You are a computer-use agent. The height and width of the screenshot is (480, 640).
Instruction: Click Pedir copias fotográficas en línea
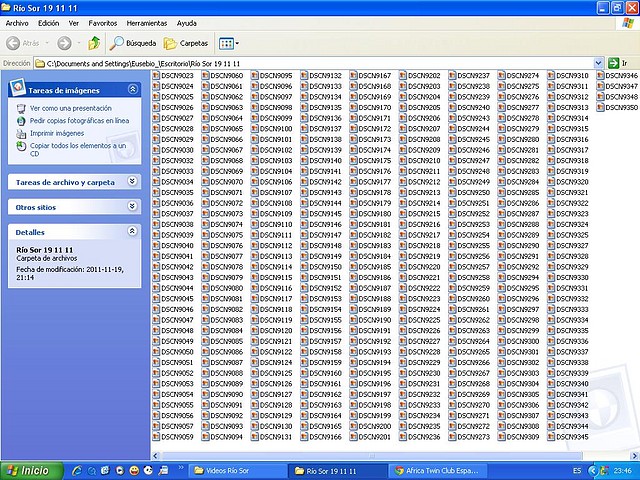pos(79,120)
